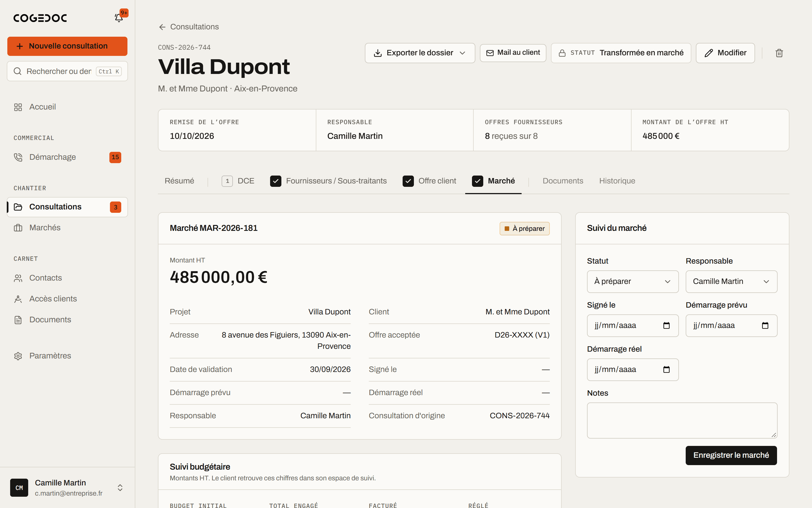The image size is (812, 508).
Task: Click the download icon in Exporter le dossier
Action: (x=378, y=53)
